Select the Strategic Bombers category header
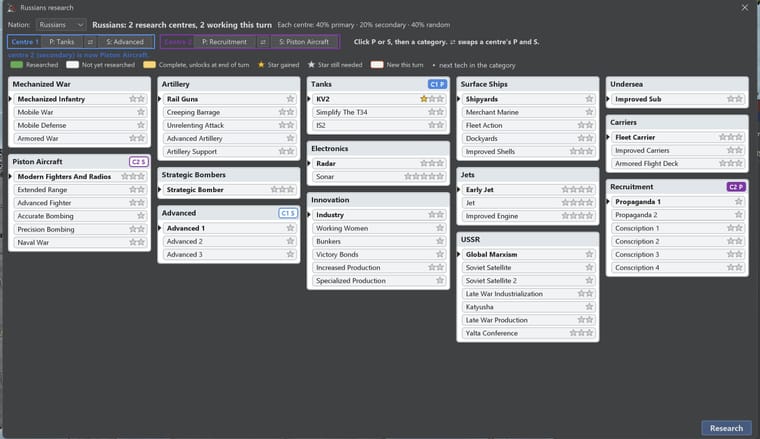 229,175
